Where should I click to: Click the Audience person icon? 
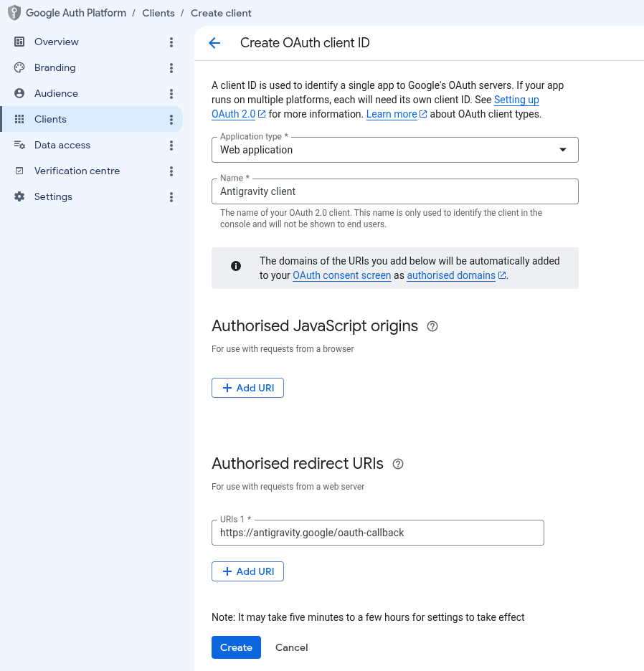pyautogui.click(x=19, y=93)
